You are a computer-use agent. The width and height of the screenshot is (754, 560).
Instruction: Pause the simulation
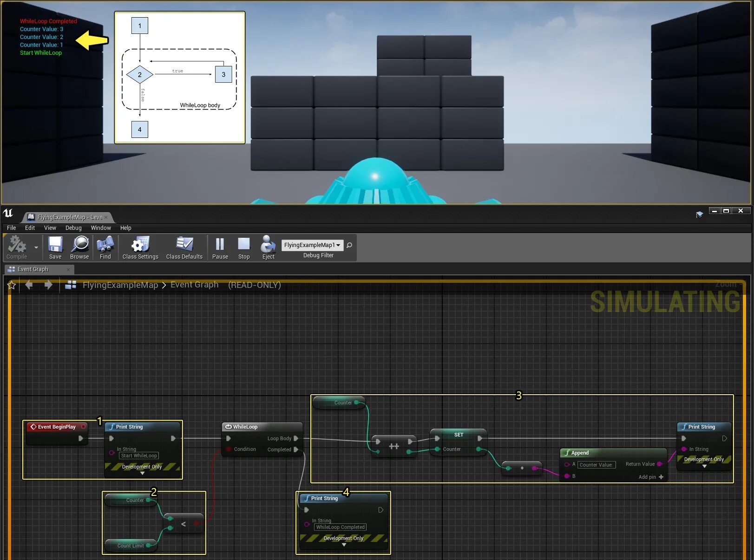pyautogui.click(x=220, y=247)
